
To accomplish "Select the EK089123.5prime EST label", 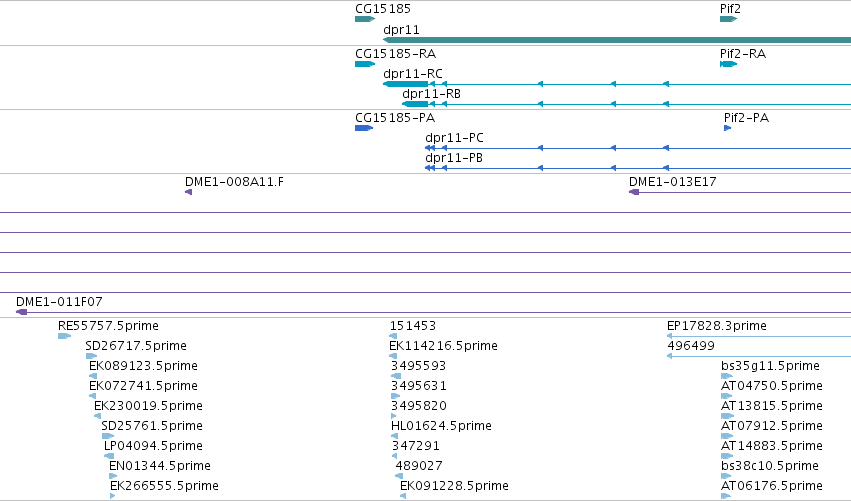I will [143, 366].
